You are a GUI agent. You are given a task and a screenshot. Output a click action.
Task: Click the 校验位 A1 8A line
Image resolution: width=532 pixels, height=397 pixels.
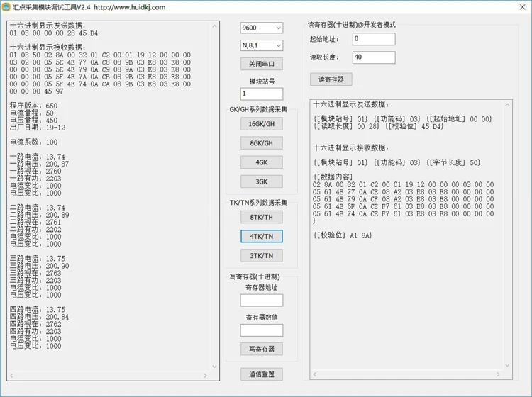(343, 235)
